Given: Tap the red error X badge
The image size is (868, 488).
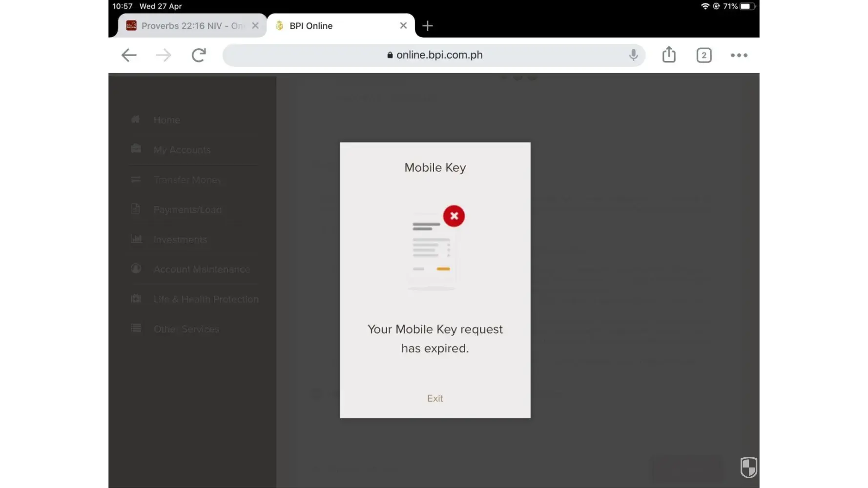Looking at the screenshot, I should [x=454, y=216].
